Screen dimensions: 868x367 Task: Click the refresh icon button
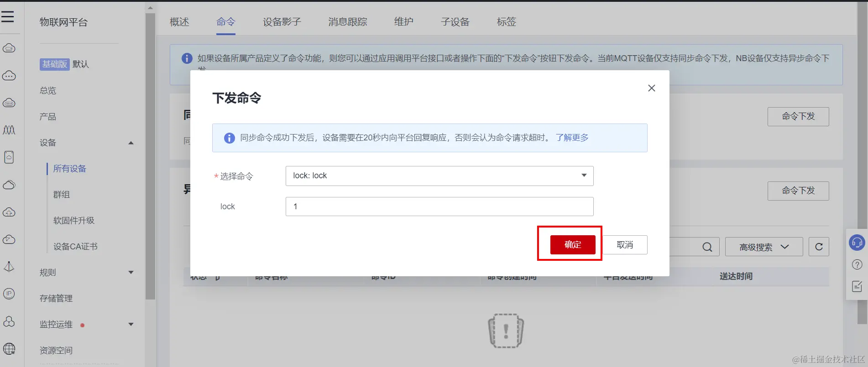tap(819, 247)
